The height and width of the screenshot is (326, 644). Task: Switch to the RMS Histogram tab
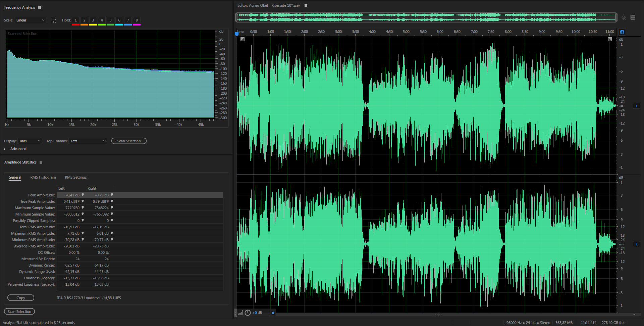[43, 177]
